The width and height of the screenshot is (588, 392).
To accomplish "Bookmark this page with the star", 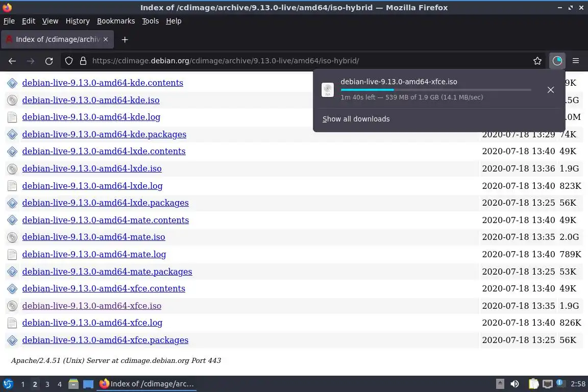I will coord(537,61).
